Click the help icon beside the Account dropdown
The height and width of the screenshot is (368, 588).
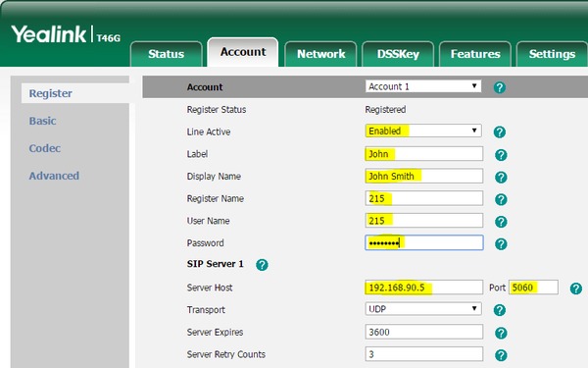point(499,87)
